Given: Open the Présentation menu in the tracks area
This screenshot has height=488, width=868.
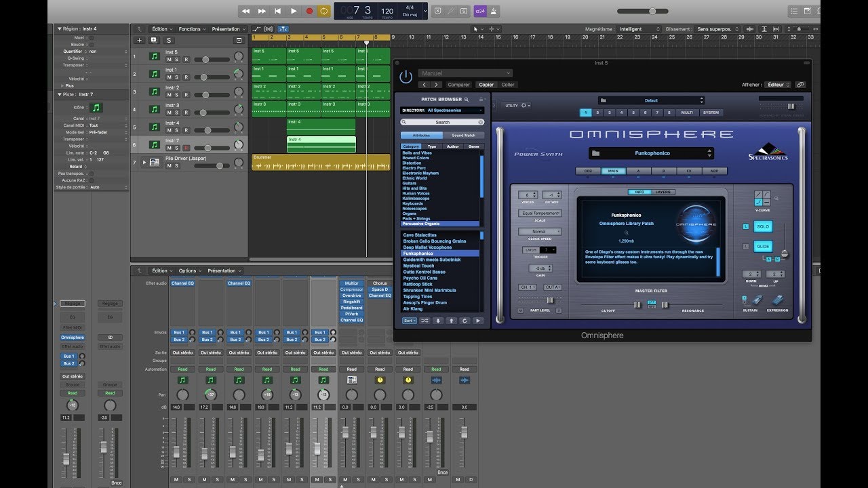Looking at the screenshot, I should [227, 29].
